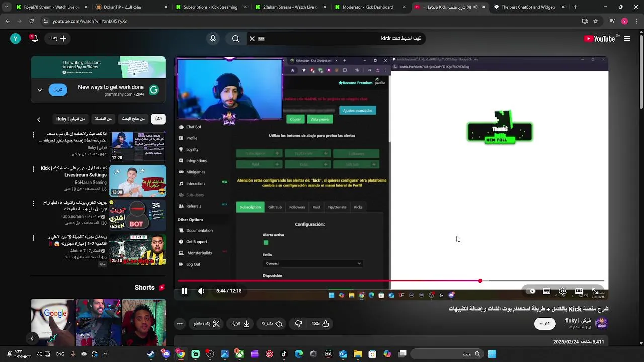
Task: Toggle the microphone tray icon
Action: (x=73, y=354)
